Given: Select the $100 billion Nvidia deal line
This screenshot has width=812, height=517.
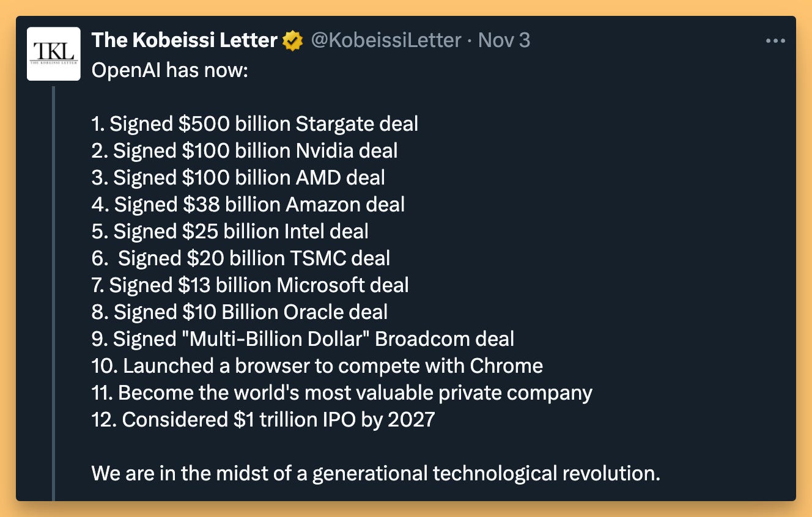Looking at the screenshot, I should 245,151.
